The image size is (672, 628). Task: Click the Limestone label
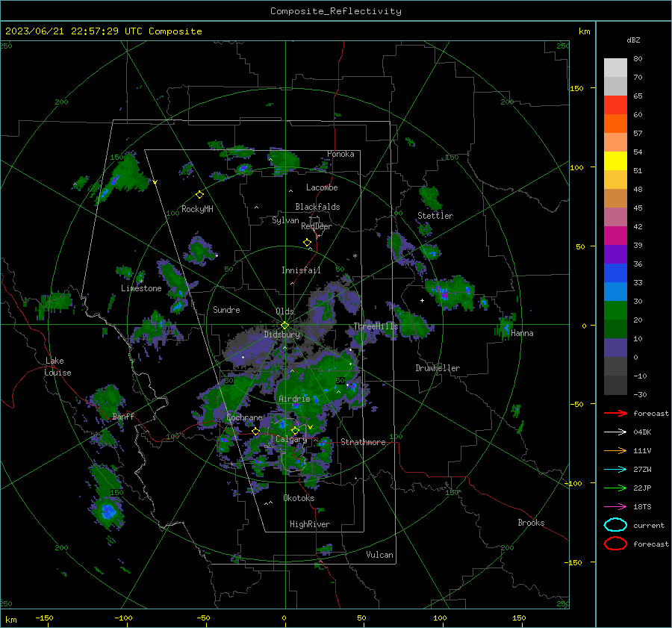pos(141,288)
